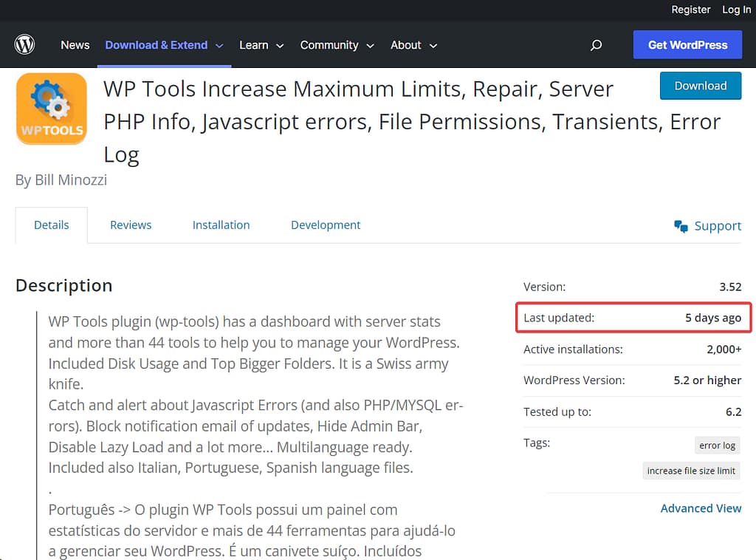This screenshot has height=560, width=756.
Task: Open the Register link
Action: (691, 10)
